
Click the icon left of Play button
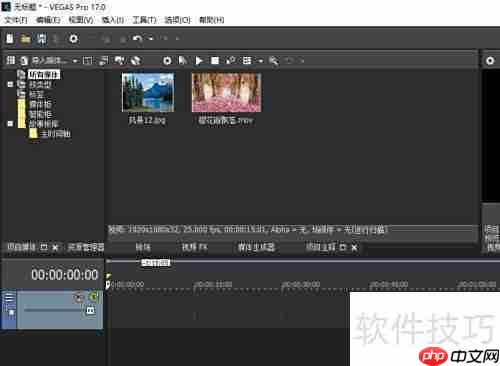(x=183, y=61)
